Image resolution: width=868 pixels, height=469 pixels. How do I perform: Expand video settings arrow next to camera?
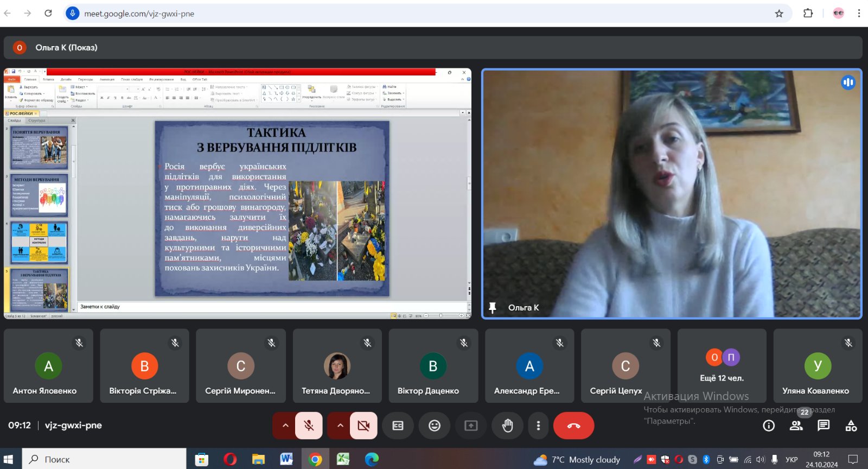pos(340,426)
